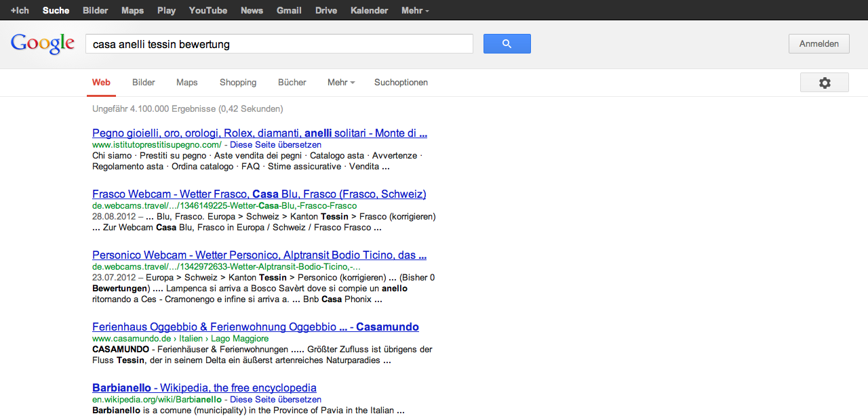The width and height of the screenshot is (868, 416).
Task: Open the Ferienhaus Oggebbio Casamundo result
Action: tap(255, 327)
